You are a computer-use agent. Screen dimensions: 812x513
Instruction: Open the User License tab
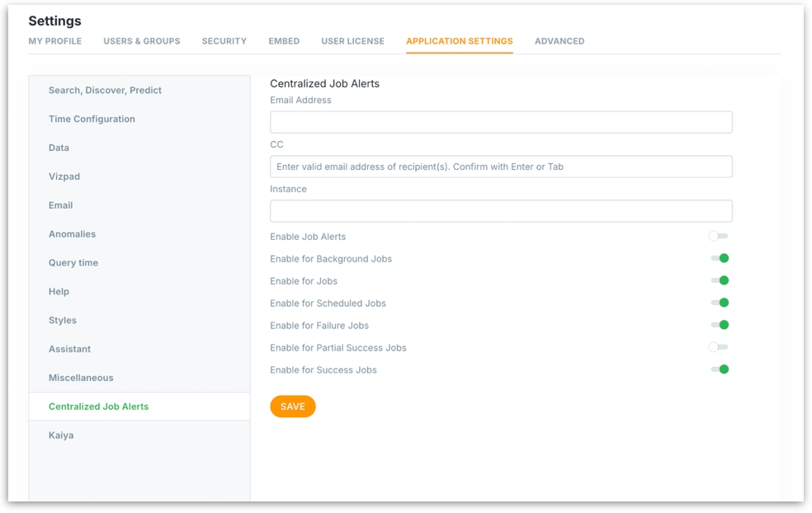[352, 41]
